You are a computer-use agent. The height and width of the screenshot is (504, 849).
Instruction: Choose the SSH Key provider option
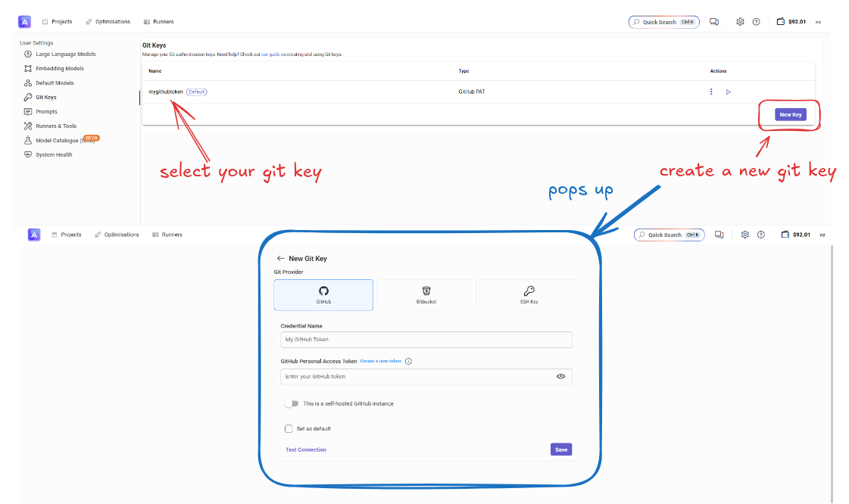529,294
